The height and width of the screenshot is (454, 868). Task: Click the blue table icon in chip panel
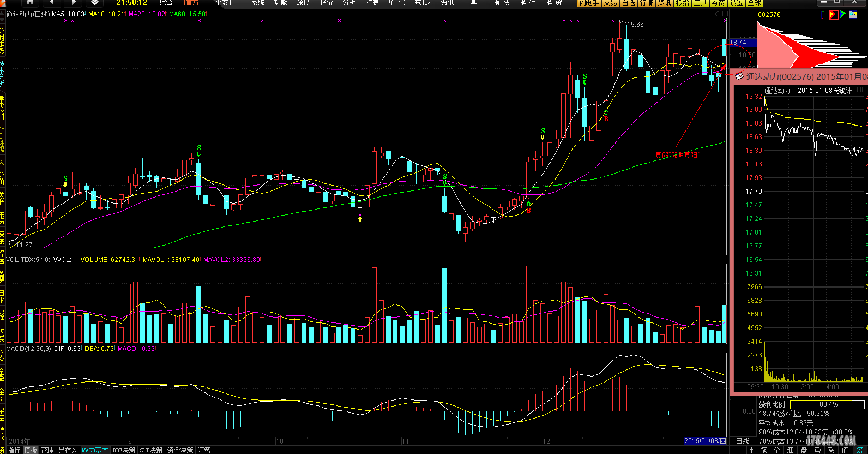pos(853,15)
